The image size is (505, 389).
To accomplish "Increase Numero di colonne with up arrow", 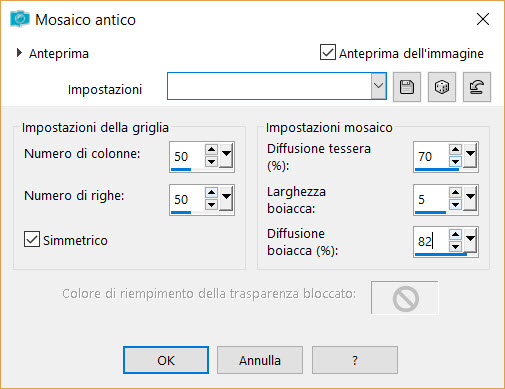I will [x=211, y=149].
